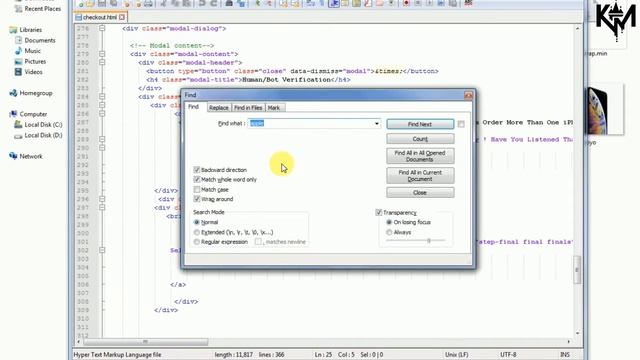Collapse the fold marker at line 302
This screenshot has width=640, height=360.
pyautogui.click(x=102, y=250)
